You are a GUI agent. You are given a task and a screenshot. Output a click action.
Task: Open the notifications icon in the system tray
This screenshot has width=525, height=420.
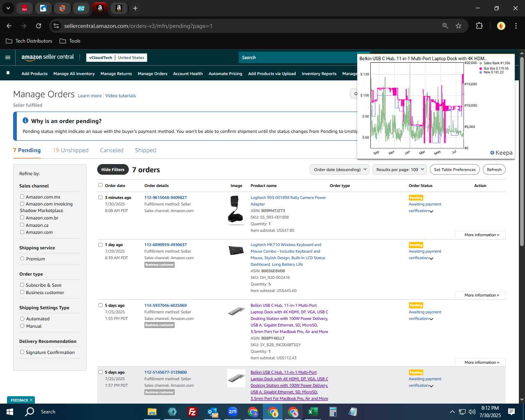click(x=511, y=412)
